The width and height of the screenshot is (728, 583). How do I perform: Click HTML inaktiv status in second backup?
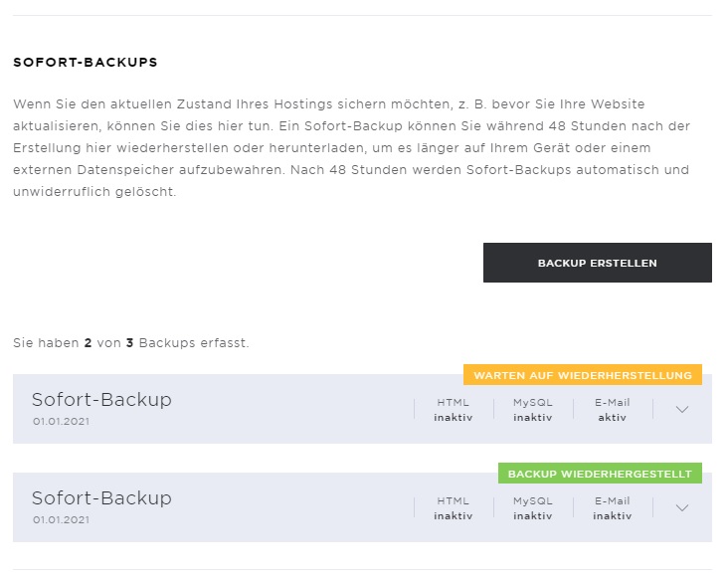[x=454, y=508]
